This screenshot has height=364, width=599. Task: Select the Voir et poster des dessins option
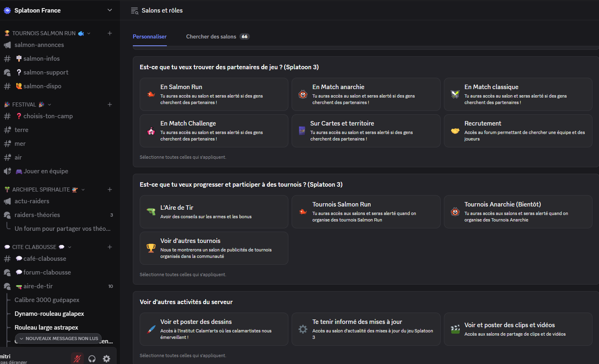(x=214, y=329)
